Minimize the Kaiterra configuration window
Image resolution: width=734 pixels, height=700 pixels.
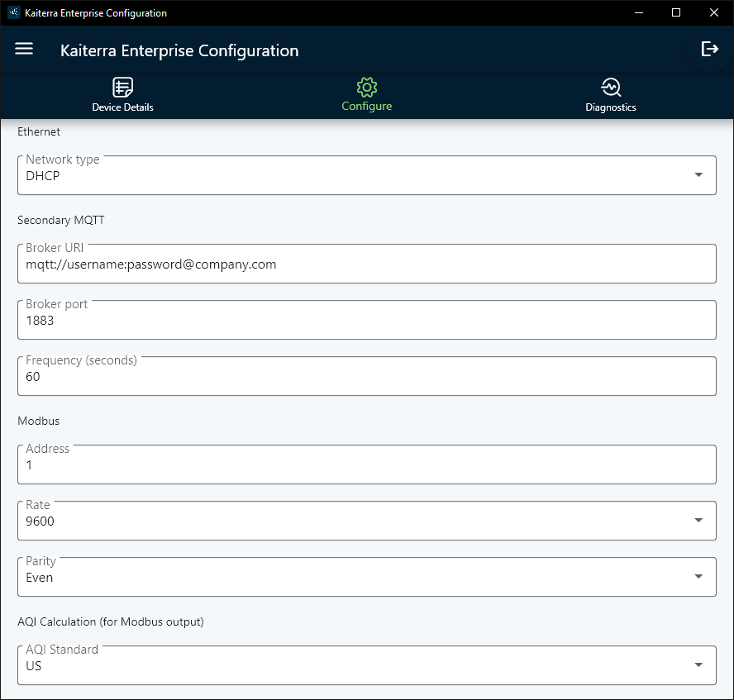[638, 12]
